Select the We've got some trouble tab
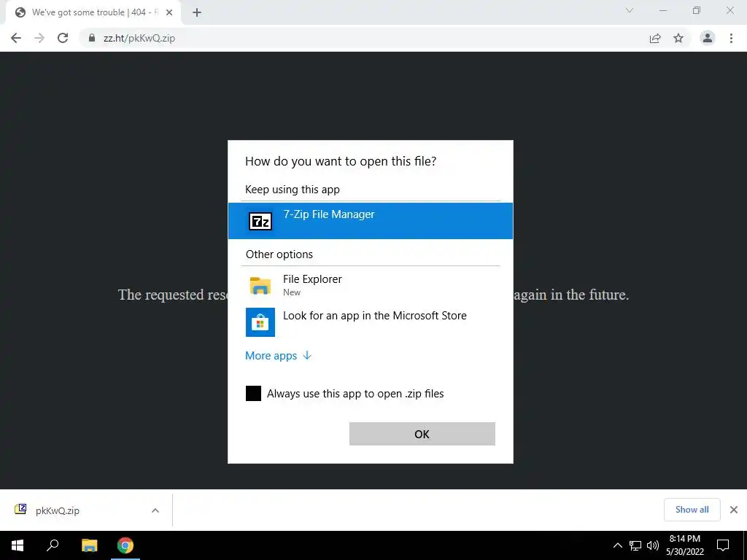This screenshot has width=747, height=560. point(93,12)
